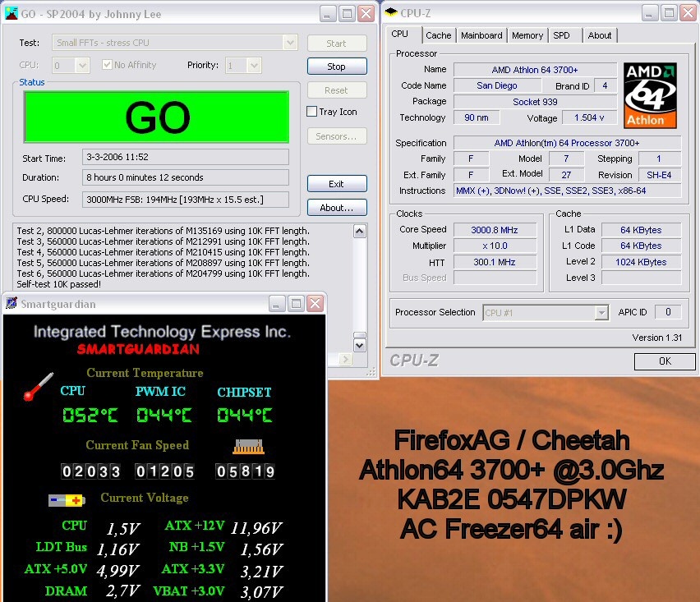Click the Duration field showing 8 hours
The height and width of the screenshot is (602, 700).
point(186,177)
